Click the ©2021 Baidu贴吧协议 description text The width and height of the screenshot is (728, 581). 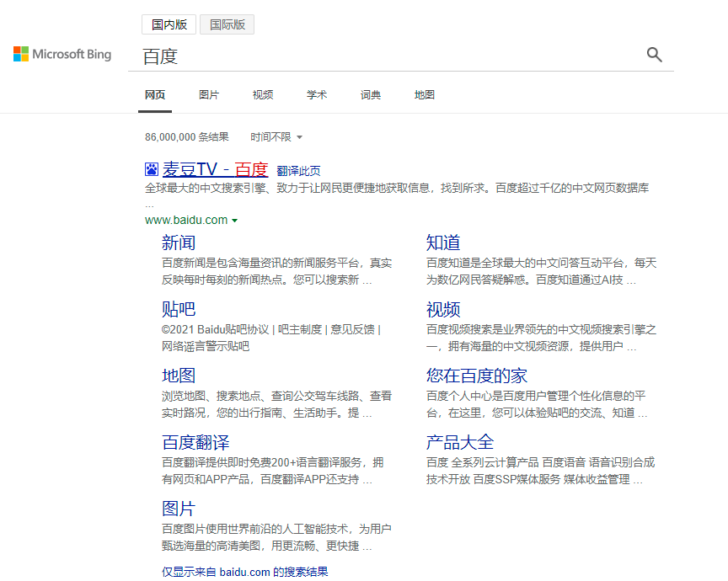click(271, 338)
